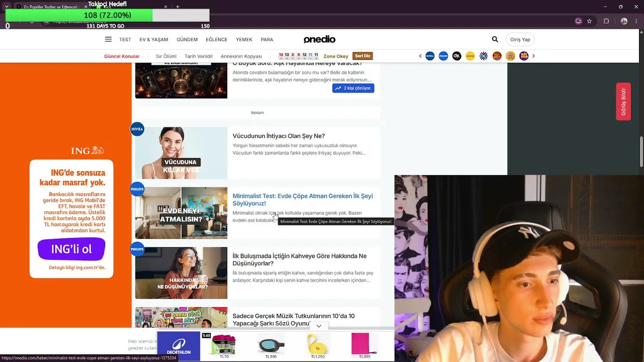Open the yellow round brand icon in the top strip
Screen dimensions: 644x362
[x=470, y=56]
